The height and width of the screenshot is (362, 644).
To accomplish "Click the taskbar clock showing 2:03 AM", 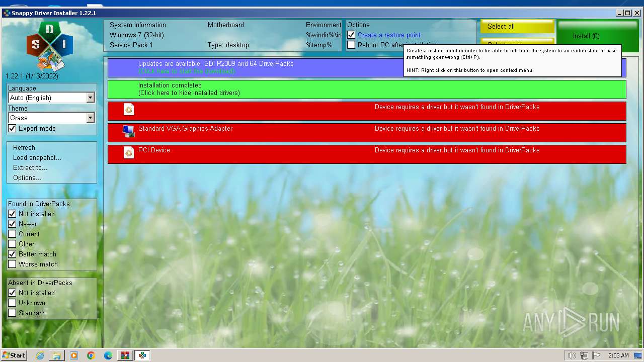I will pyautogui.click(x=618, y=355).
